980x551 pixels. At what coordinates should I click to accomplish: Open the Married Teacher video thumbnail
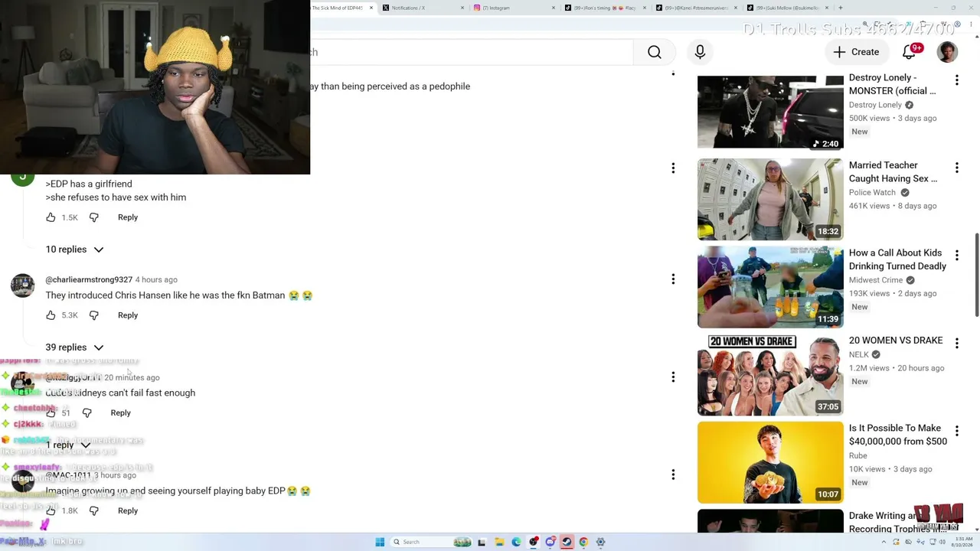click(x=770, y=200)
